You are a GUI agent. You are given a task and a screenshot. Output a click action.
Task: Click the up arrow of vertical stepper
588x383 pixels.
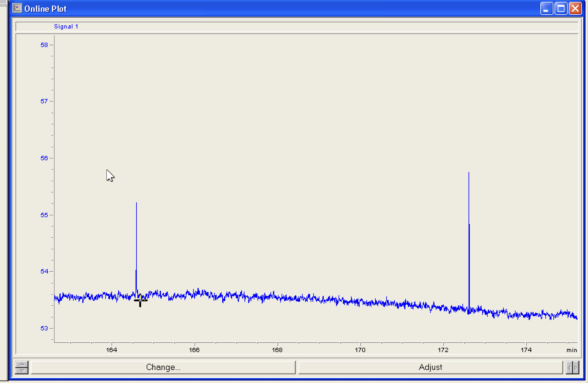tap(22, 364)
